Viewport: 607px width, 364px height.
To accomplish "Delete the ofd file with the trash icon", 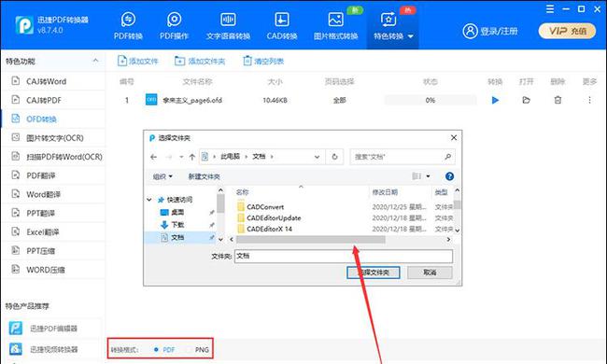I will (558, 100).
